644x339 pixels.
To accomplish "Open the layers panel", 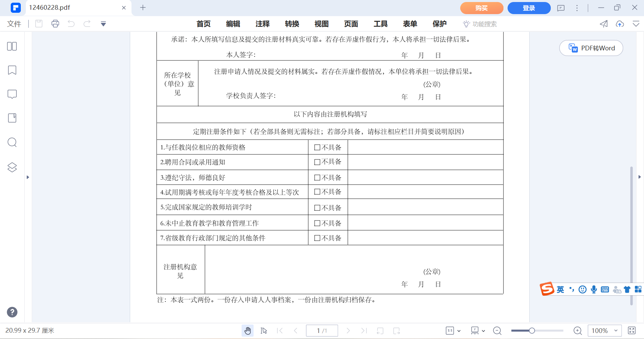I will pyautogui.click(x=12, y=167).
